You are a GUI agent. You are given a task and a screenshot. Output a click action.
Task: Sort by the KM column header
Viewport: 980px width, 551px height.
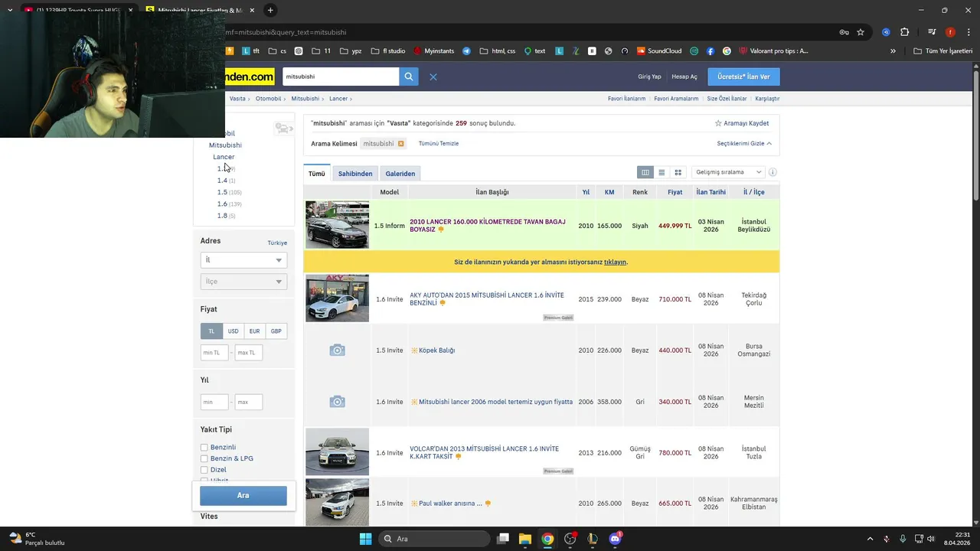609,192
